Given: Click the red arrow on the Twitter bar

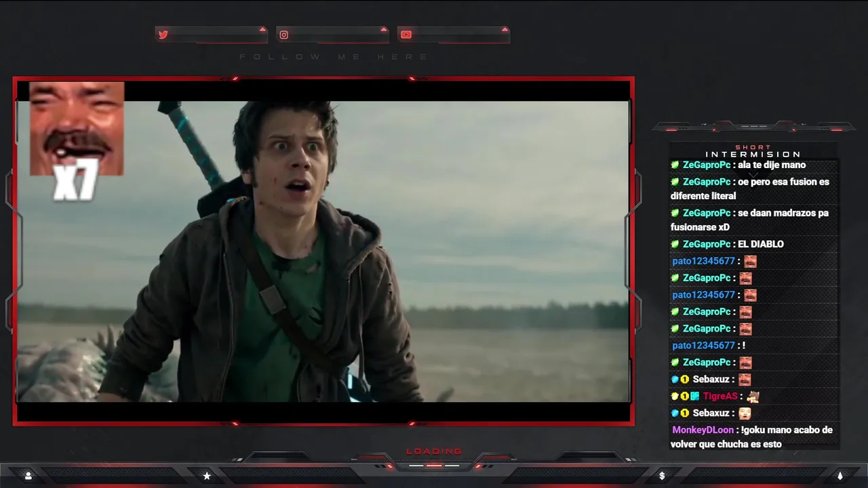Looking at the screenshot, I should (x=262, y=29).
